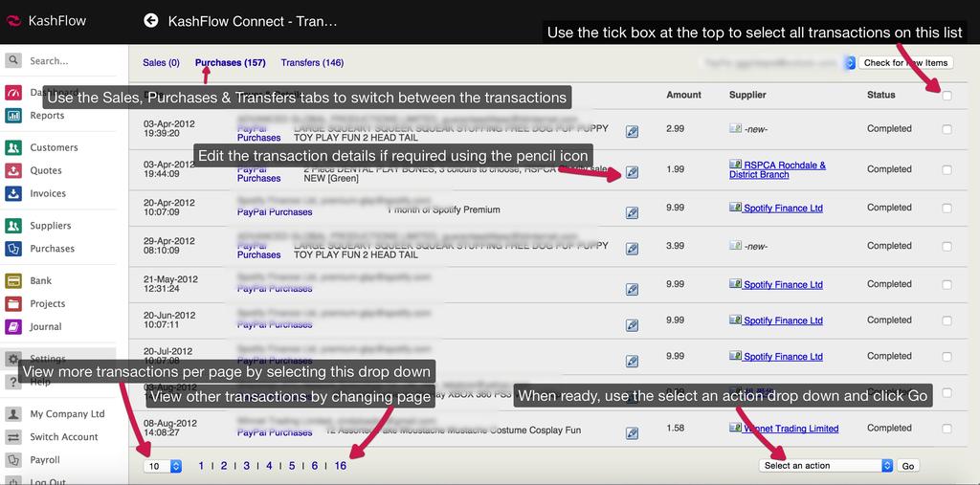980x485 pixels.
Task: Tick checkbox for RSPCA Rochdale transaction
Action: (947, 169)
